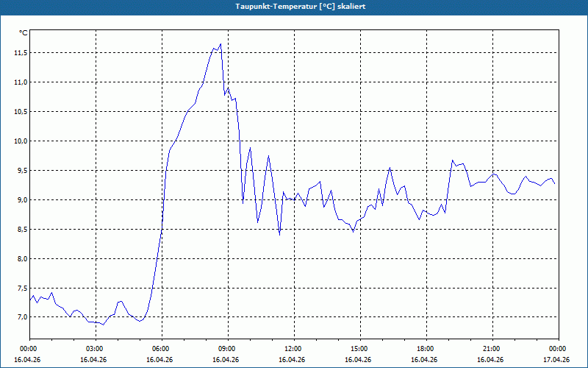
Task: Click the 9,5 y-axis label
Action: [x=22, y=171]
